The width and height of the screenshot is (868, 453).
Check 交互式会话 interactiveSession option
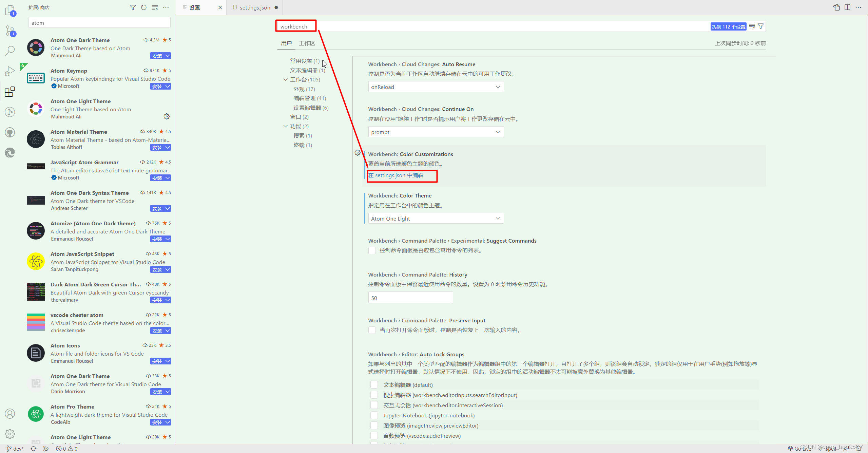coord(374,405)
